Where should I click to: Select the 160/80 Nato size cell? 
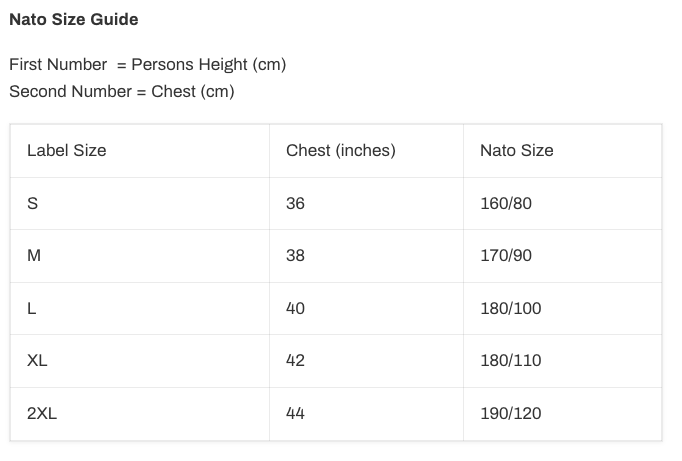tap(506, 203)
